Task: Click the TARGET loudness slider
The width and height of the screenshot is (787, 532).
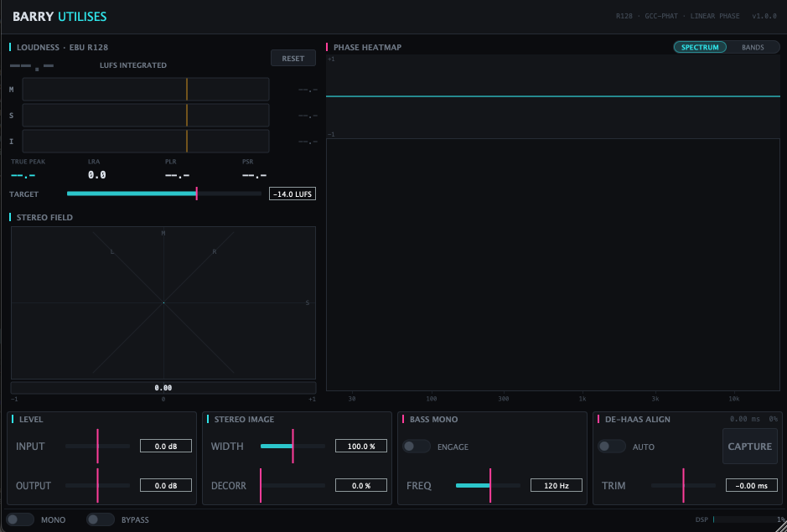Action: (x=164, y=194)
